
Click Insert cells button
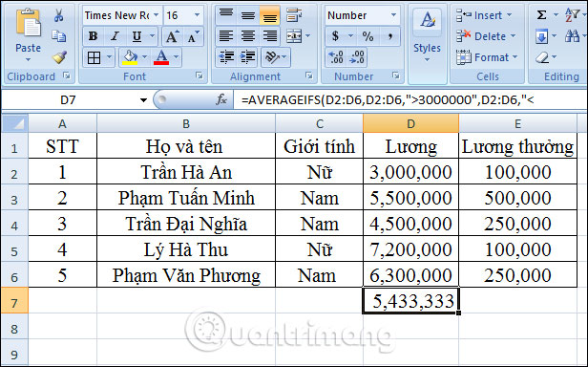[x=484, y=15]
